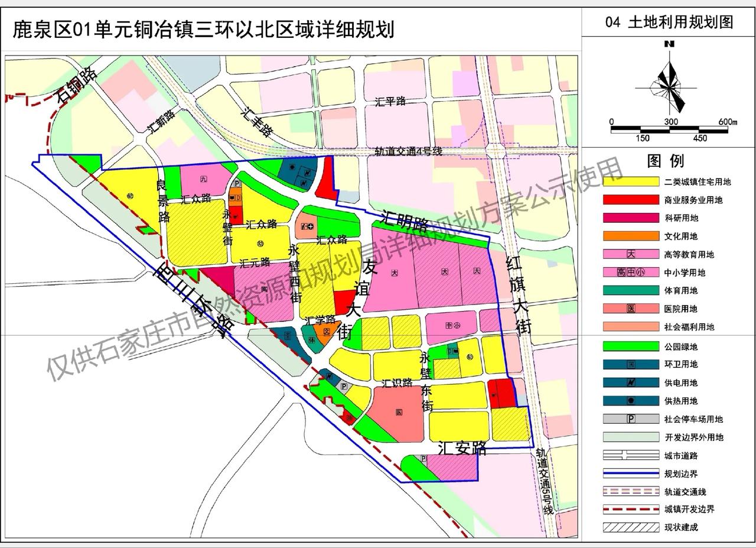Click the 450 scale bar label
The height and width of the screenshot is (548, 756).
click(x=699, y=138)
